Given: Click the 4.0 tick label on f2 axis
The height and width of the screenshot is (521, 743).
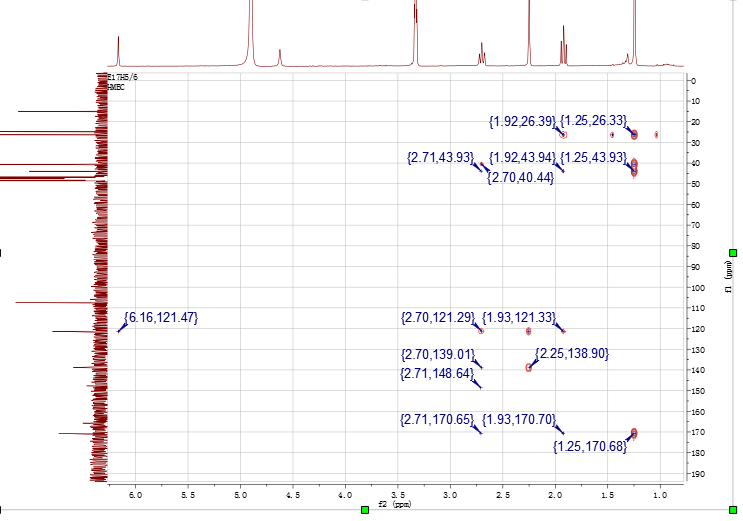Looking at the screenshot, I should 345,495.
